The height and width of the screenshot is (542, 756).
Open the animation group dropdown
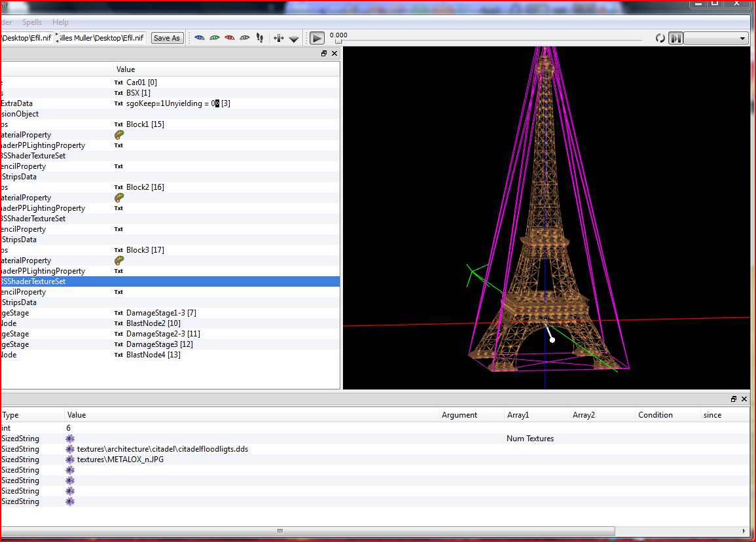[716, 38]
